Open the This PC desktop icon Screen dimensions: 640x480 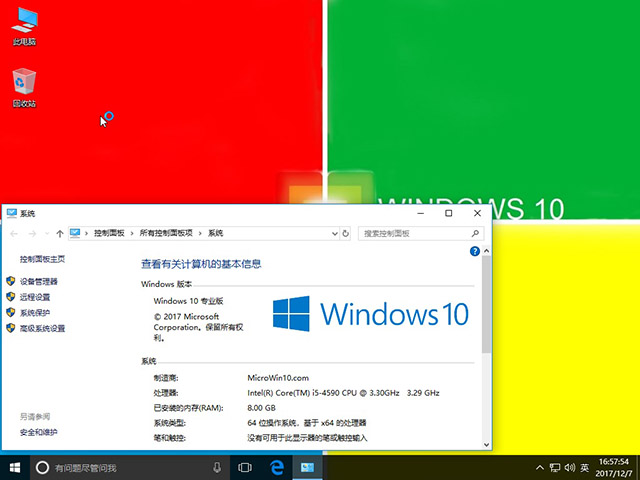[24, 26]
